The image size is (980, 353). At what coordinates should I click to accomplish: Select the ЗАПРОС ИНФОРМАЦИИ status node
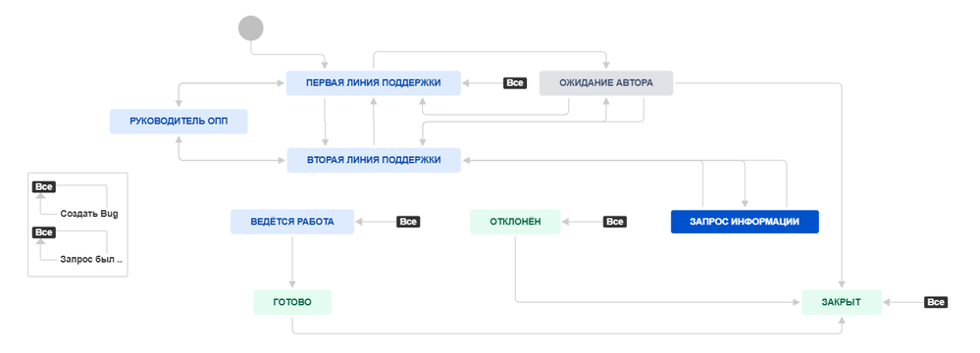(745, 222)
